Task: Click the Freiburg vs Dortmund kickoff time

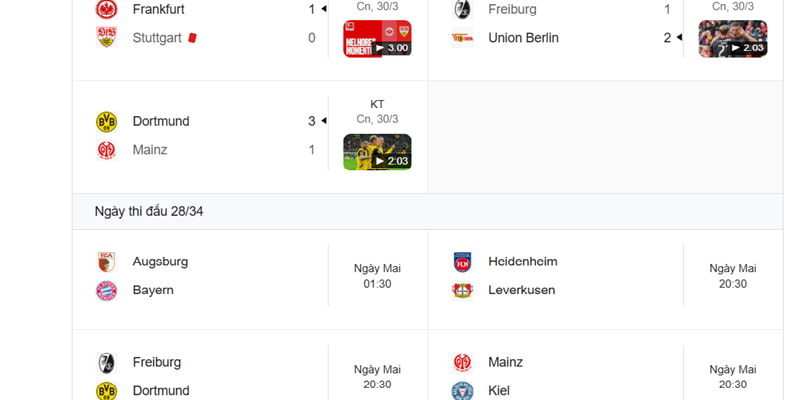Action: 377,377
